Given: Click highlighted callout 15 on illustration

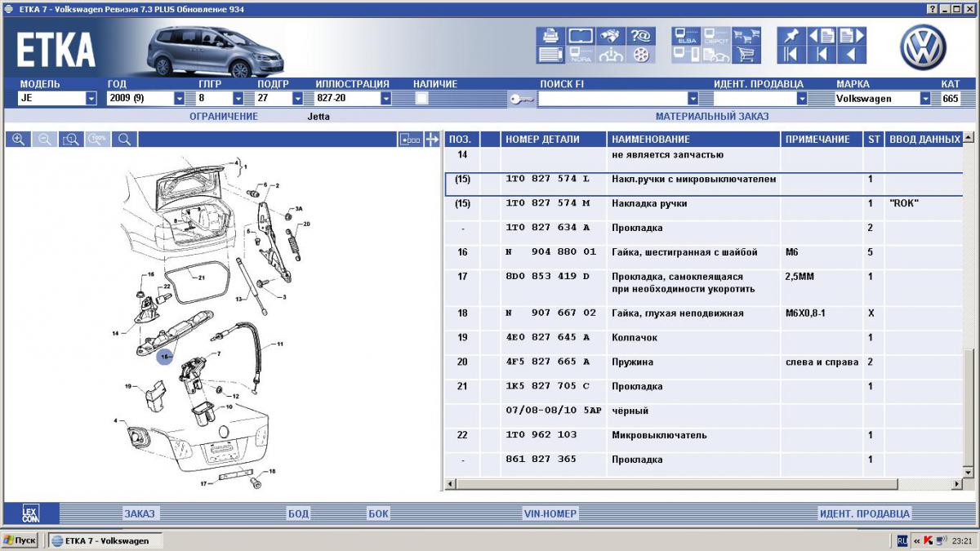Looking at the screenshot, I should (x=165, y=357).
